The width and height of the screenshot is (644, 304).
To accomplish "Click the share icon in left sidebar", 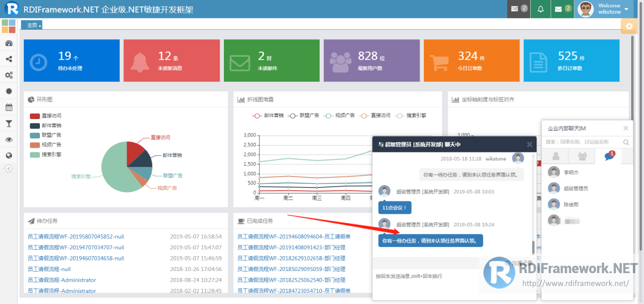I will tap(9, 60).
